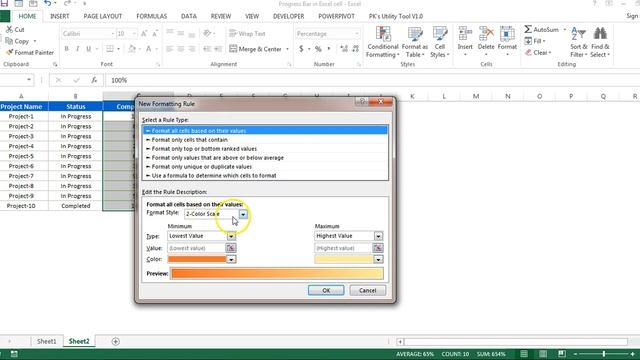Switch to Sheet1 tab

click(47, 341)
